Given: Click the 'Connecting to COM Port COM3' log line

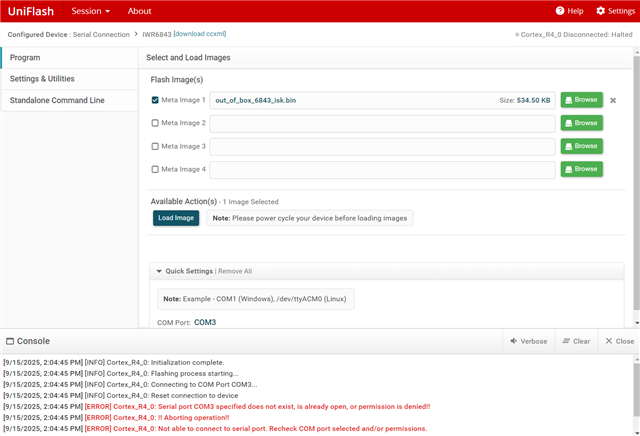Looking at the screenshot, I should click(131, 385).
